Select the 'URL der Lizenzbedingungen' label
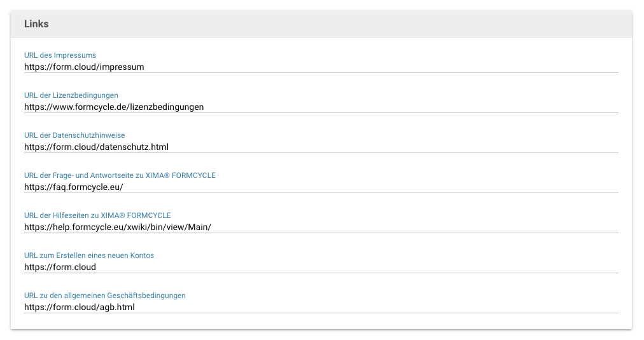The height and width of the screenshot is (340, 644). (x=71, y=95)
